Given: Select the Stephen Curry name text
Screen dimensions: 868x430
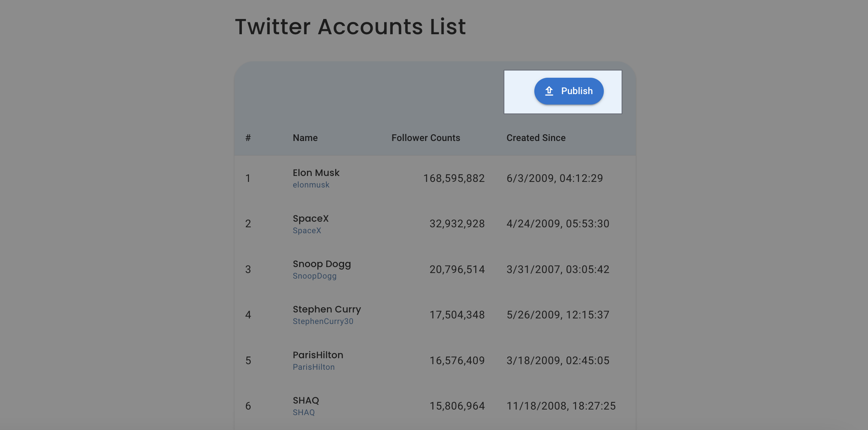Looking at the screenshot, I should click(327, 309).
